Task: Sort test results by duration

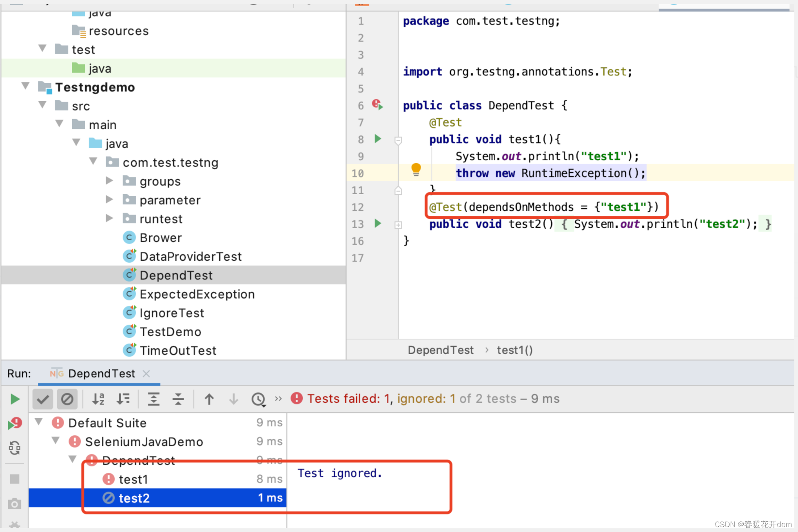Action: tap(123, 399)
